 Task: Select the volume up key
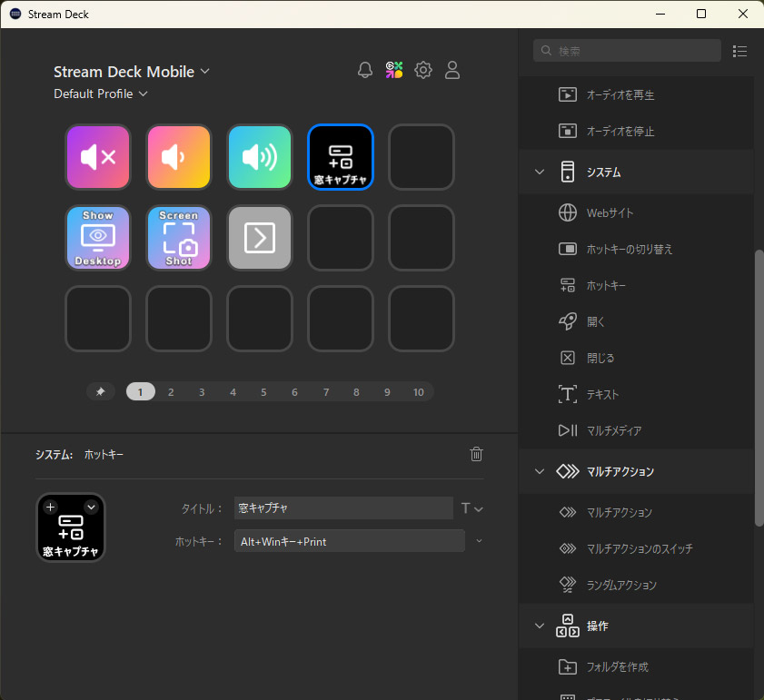pyautogui.click(x=260, y=157)
